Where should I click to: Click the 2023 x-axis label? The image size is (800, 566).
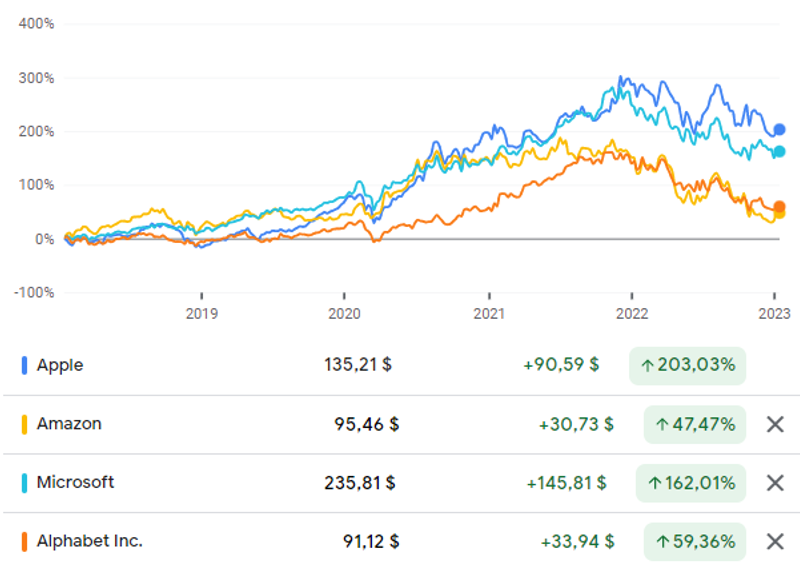pyautogui.click(x=774, y=313)
